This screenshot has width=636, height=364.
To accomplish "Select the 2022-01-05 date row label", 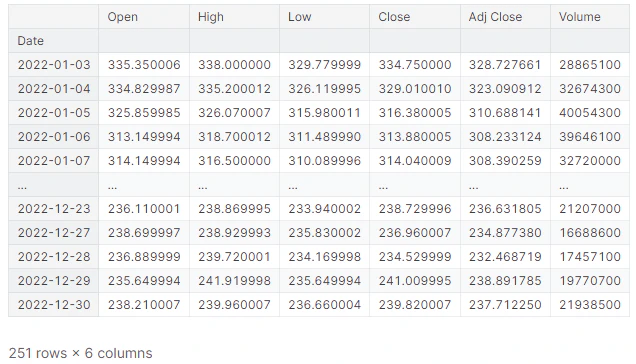I will tap(54, 113).
